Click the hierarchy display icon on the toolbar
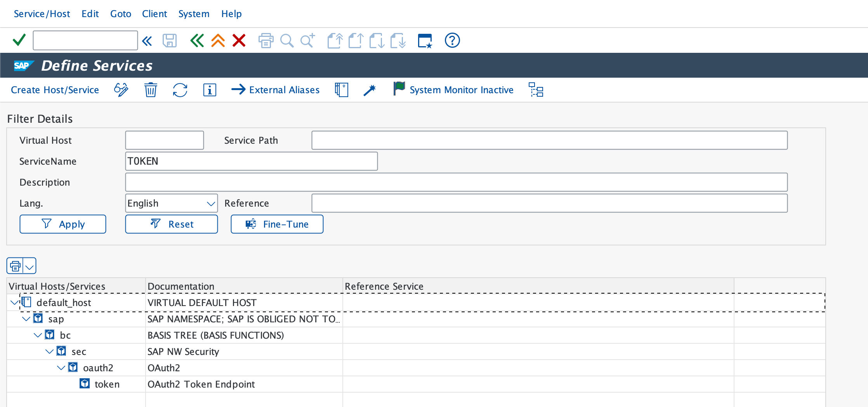Image resolution: width=868 pixels, height=407 pixels. click(x=536, y=90)
